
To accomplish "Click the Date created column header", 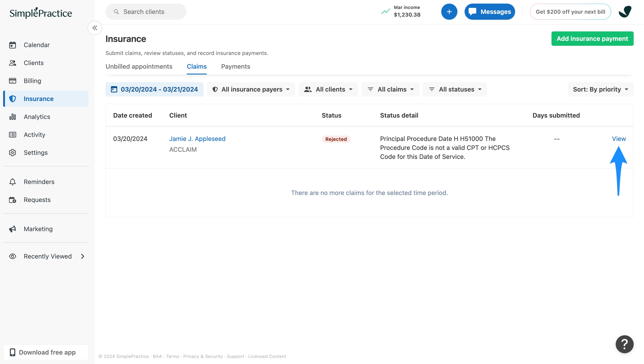I will (x=132, y=116).
